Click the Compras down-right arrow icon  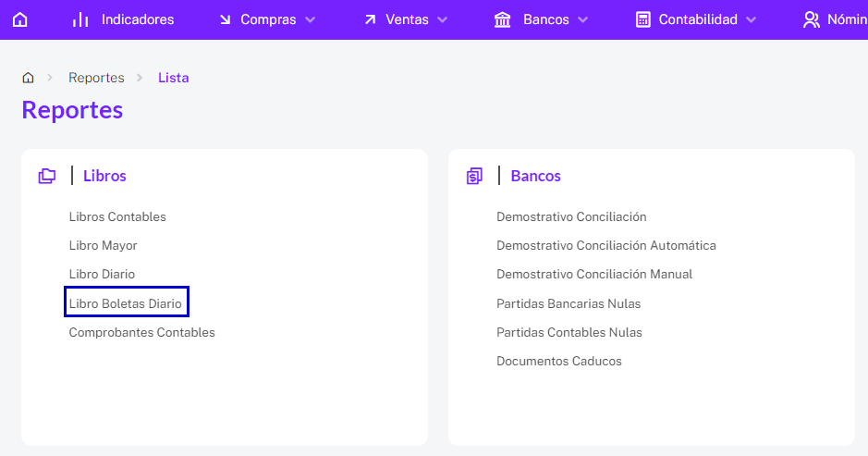(x=225, y=19)
